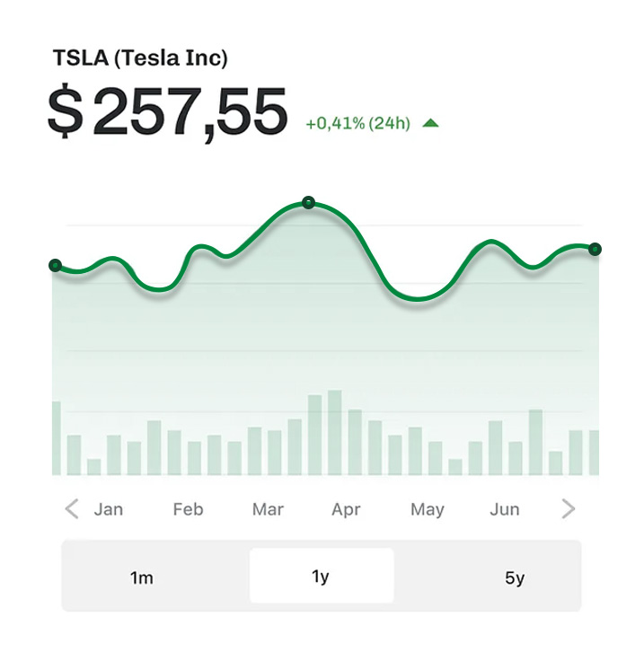Click the +0,41% (24h) change indicator

point(357,124)
